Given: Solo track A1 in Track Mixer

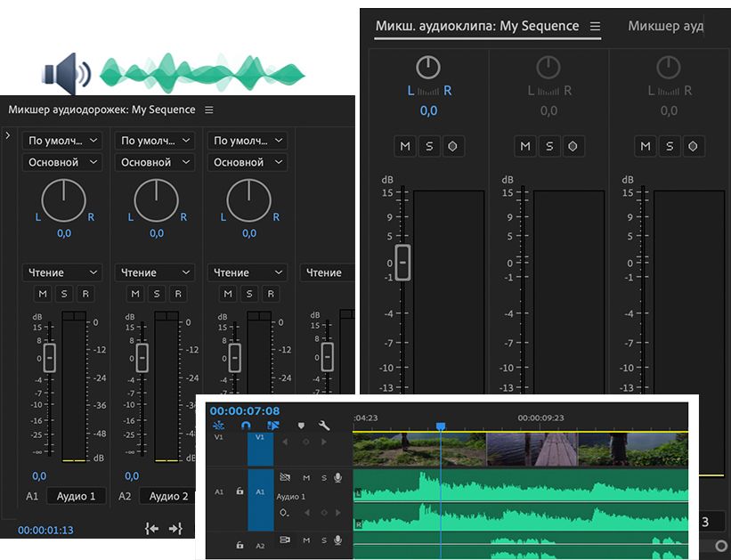Looking at the screenshot, I should (x=64, y=294).
